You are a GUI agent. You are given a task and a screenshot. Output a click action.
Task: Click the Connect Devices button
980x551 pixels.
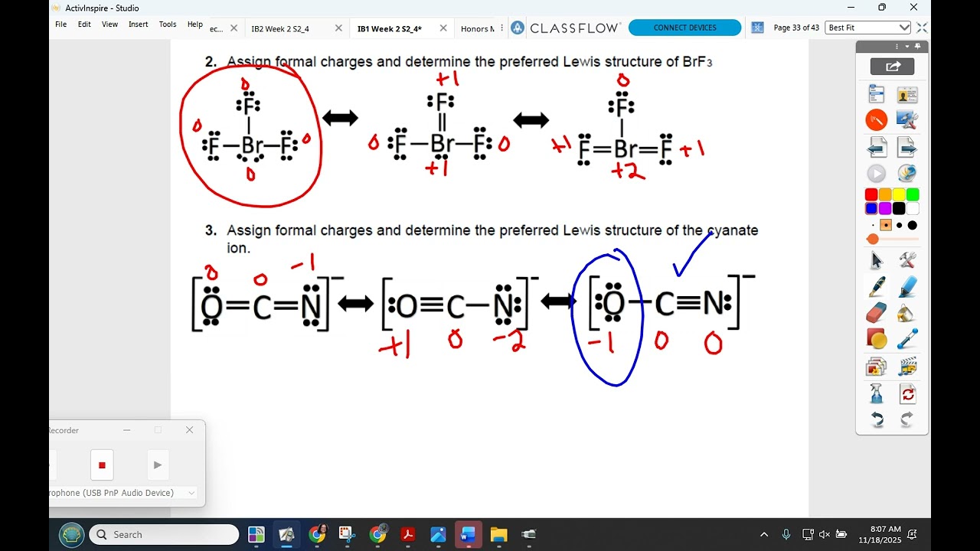[x=684, y=28]
